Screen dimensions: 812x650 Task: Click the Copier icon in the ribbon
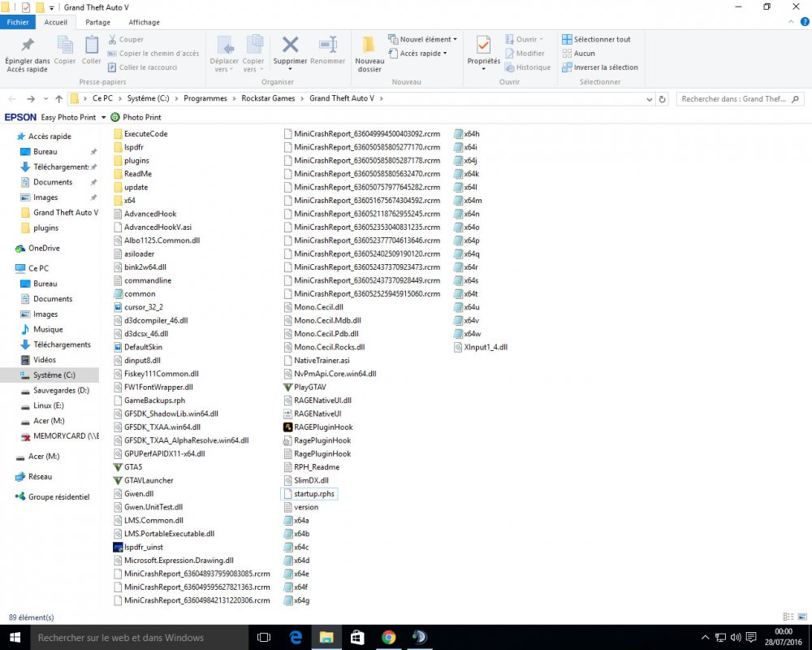[65, 49]
